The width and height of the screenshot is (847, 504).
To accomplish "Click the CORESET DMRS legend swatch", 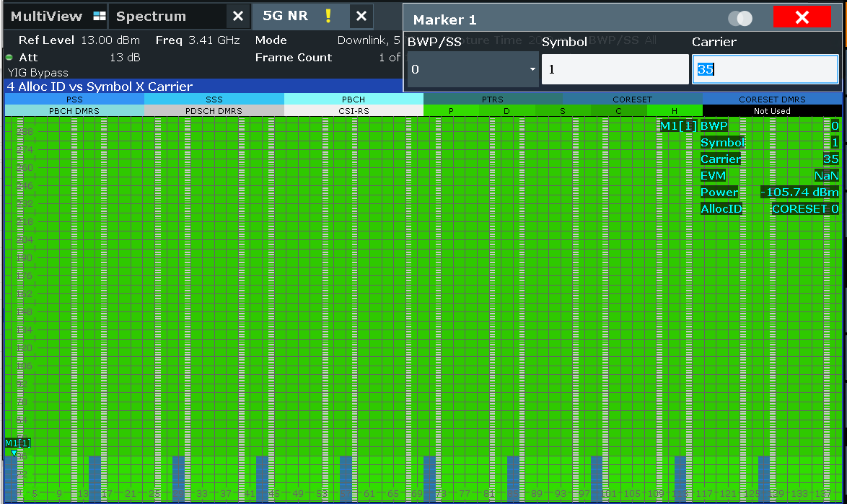I will 773,100.
